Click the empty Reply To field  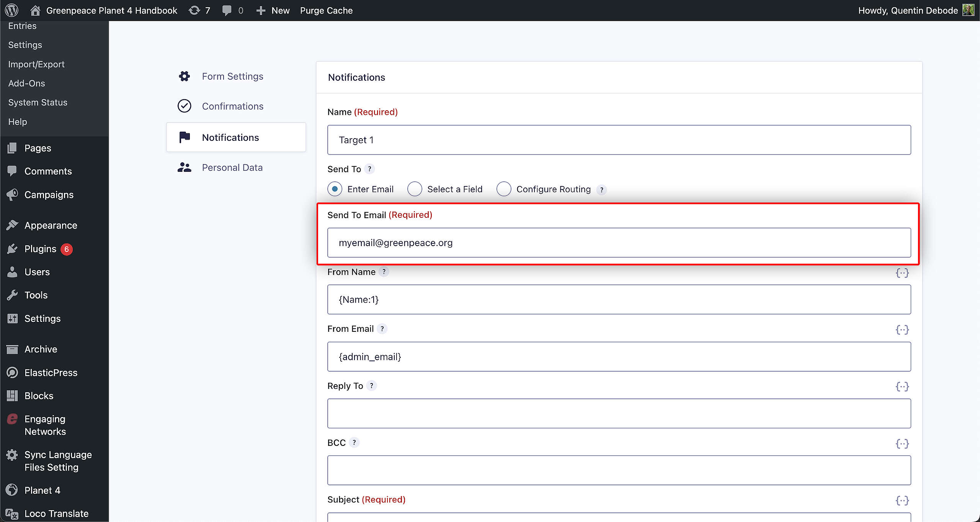pyautogui.click(x=619, y=413)
